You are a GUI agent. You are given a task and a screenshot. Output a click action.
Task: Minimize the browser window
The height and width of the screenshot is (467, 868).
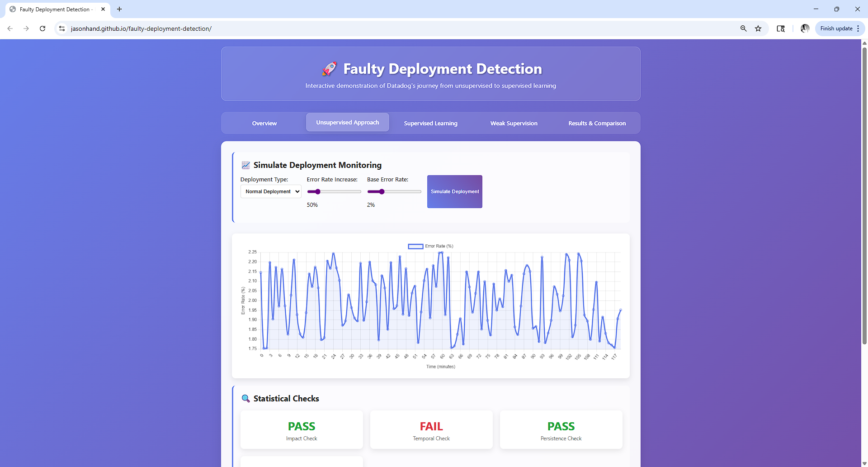click(x=816, y=9)
